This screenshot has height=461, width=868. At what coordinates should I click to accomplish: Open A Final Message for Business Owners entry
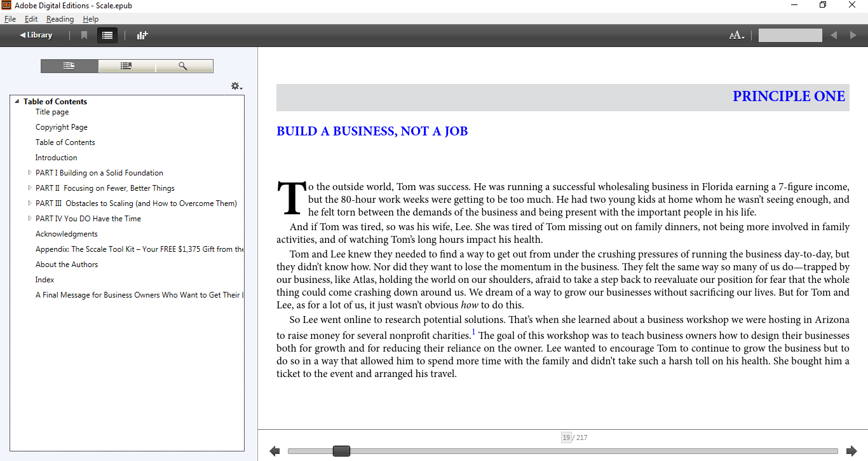pos(139,295)
